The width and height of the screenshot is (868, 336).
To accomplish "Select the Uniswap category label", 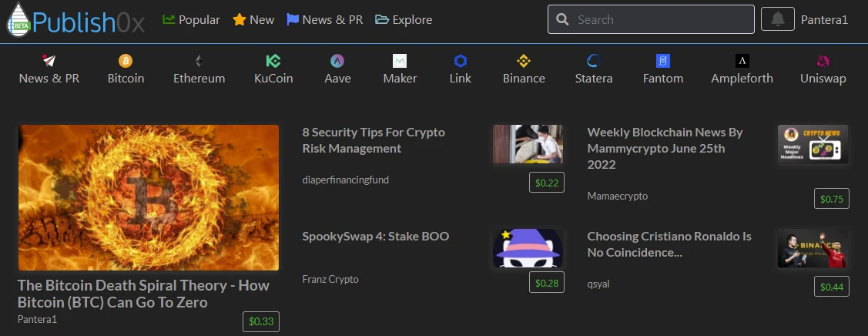I will coord(823,78).
